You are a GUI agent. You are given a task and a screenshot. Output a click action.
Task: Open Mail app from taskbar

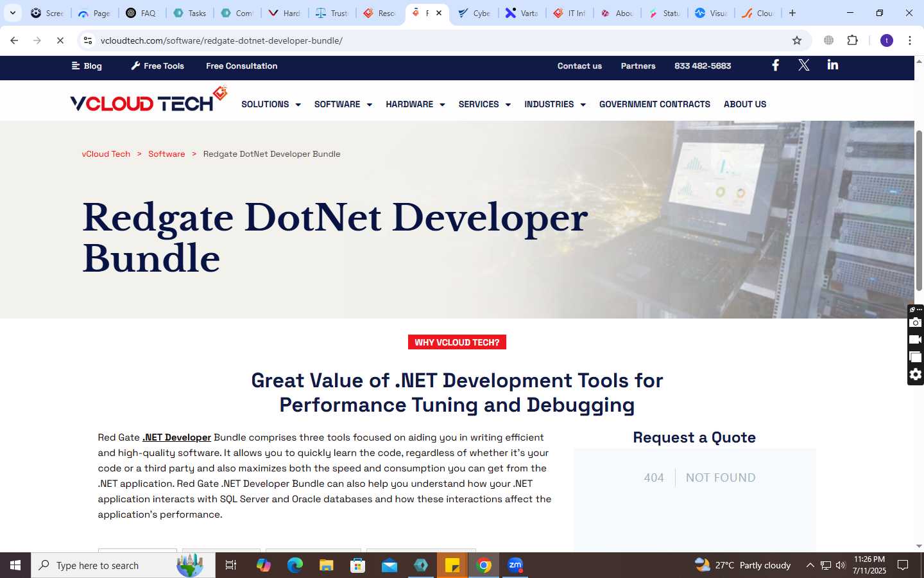(x=389, y=565)
